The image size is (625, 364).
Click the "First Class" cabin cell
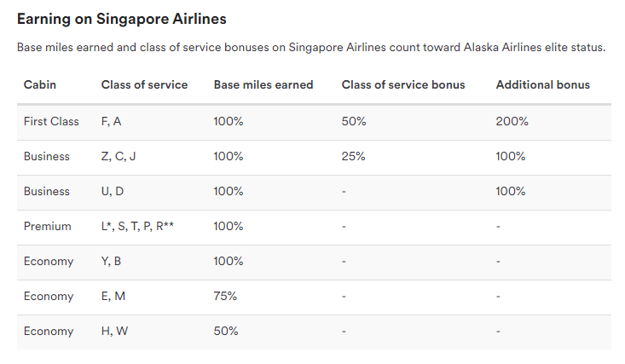(x=51, y=122)
